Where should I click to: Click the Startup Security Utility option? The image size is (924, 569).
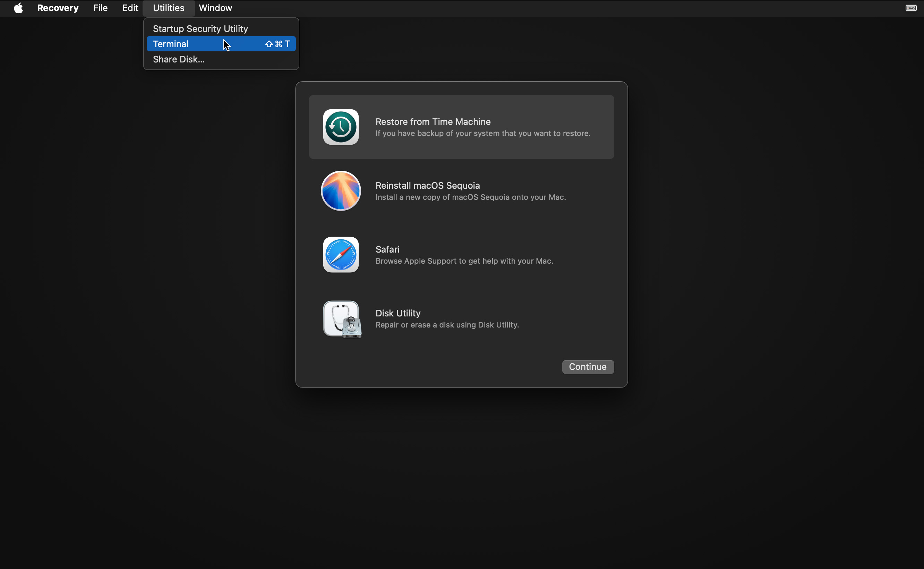[200, 28]
